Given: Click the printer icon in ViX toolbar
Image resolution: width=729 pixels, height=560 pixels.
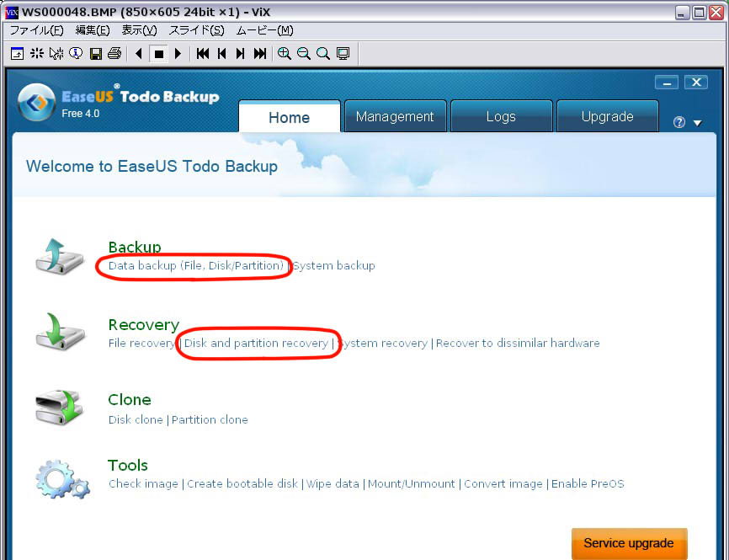Looking at the screenshot, I should click(114, 54).
